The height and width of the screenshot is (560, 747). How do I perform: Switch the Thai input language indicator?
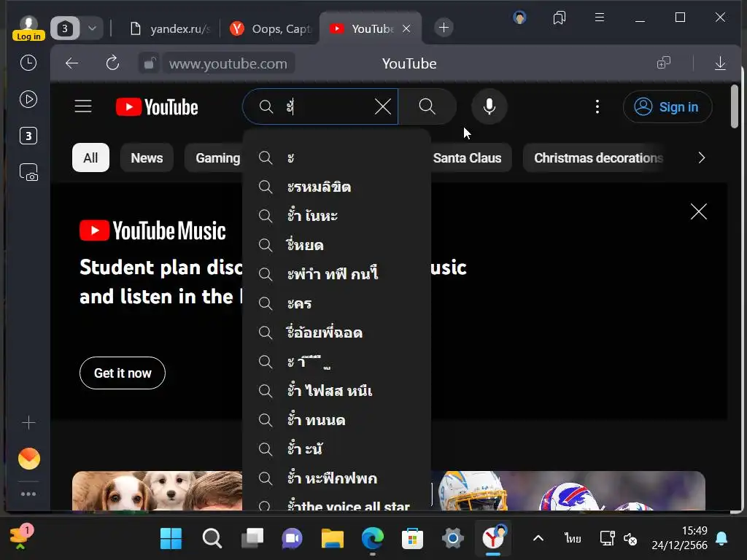(x=573, y=539)
